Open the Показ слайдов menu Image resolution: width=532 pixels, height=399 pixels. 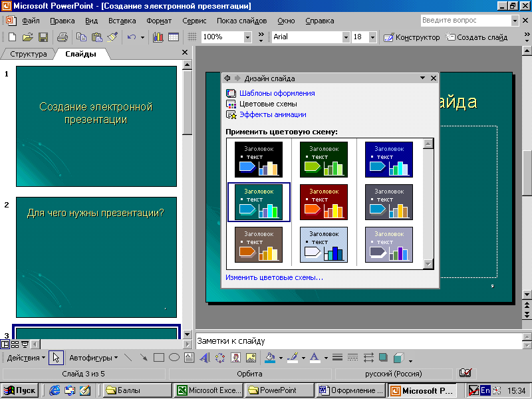pyautogui.click(x=241, y=21)
